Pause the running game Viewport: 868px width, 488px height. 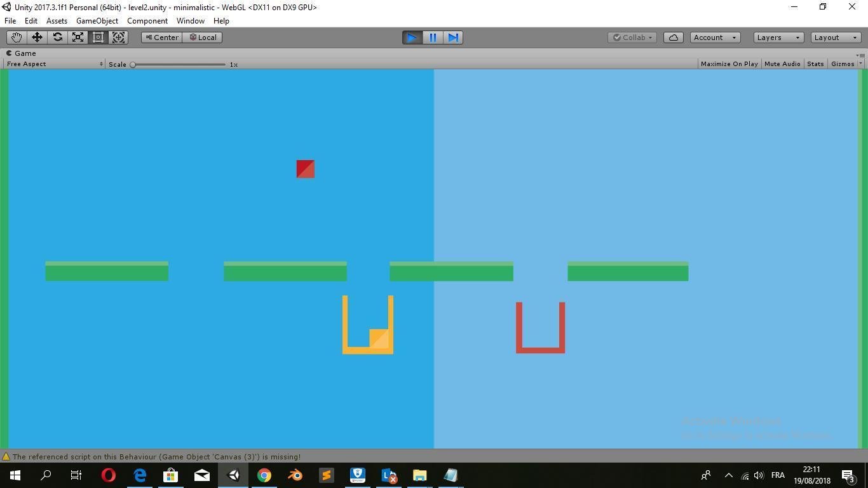(x=432, y=37)
